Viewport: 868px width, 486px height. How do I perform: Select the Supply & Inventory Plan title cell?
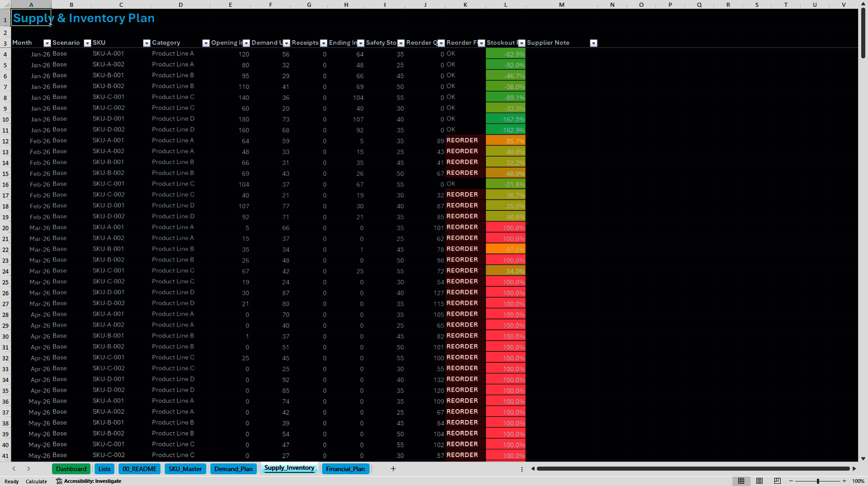click(x=31, y=18)
